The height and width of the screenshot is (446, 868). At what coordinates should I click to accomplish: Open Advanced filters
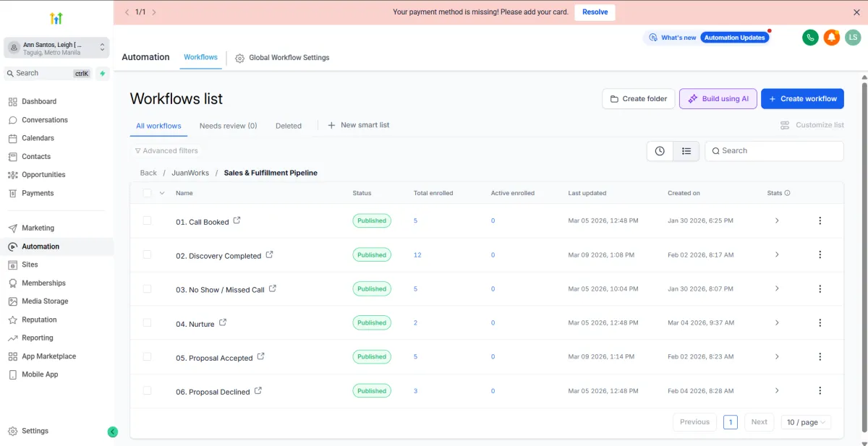[166, 151]
